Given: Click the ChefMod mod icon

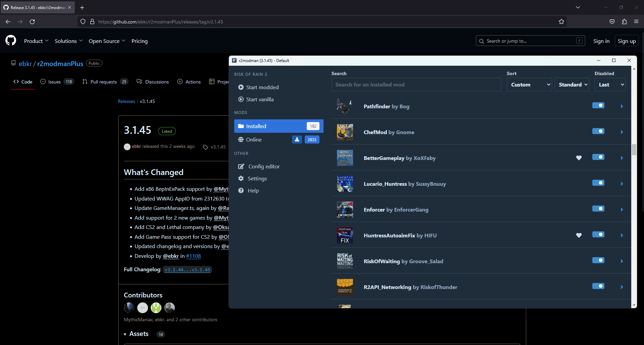Looking at the screenshot, I should click(345, 132).
